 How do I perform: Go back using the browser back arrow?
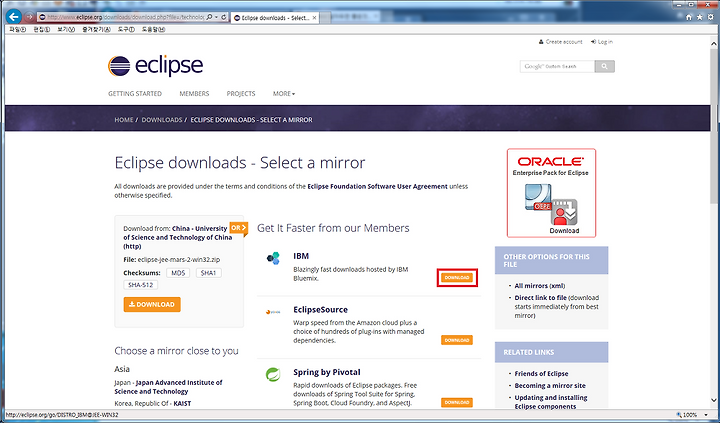[x=14, y=17]
